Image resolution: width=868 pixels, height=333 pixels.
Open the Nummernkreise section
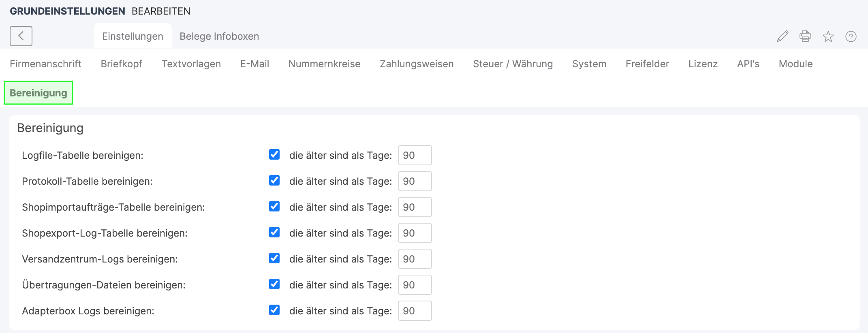coord(324,64)
